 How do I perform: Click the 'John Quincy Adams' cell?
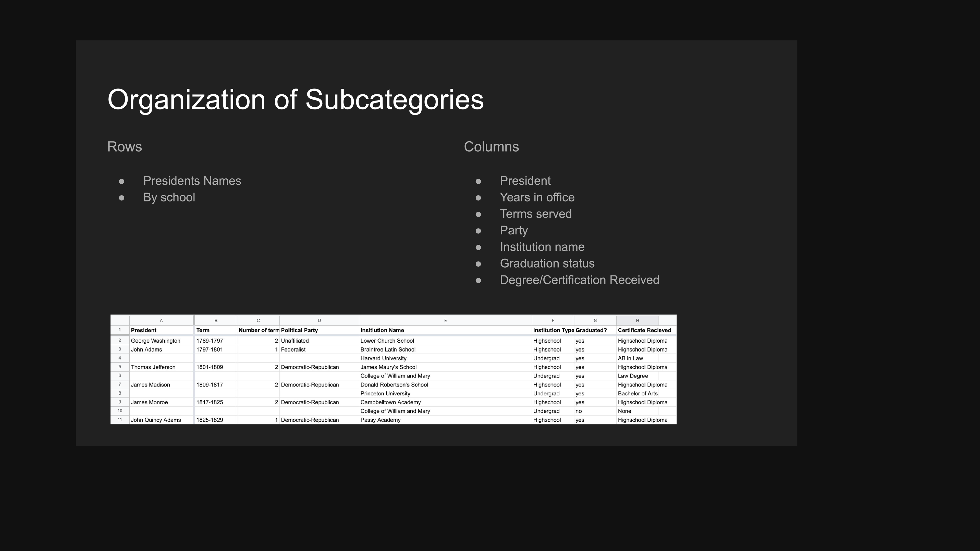pos(161,420)
